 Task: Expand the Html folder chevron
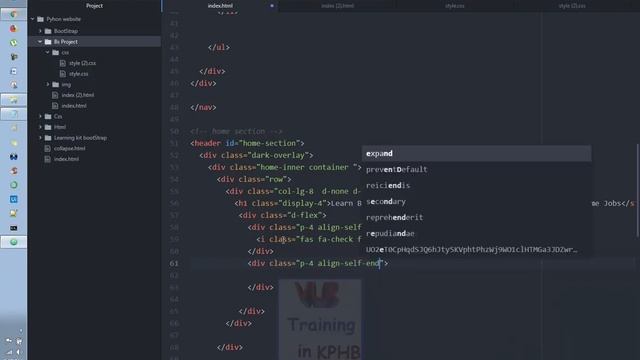tap(40, 127)
